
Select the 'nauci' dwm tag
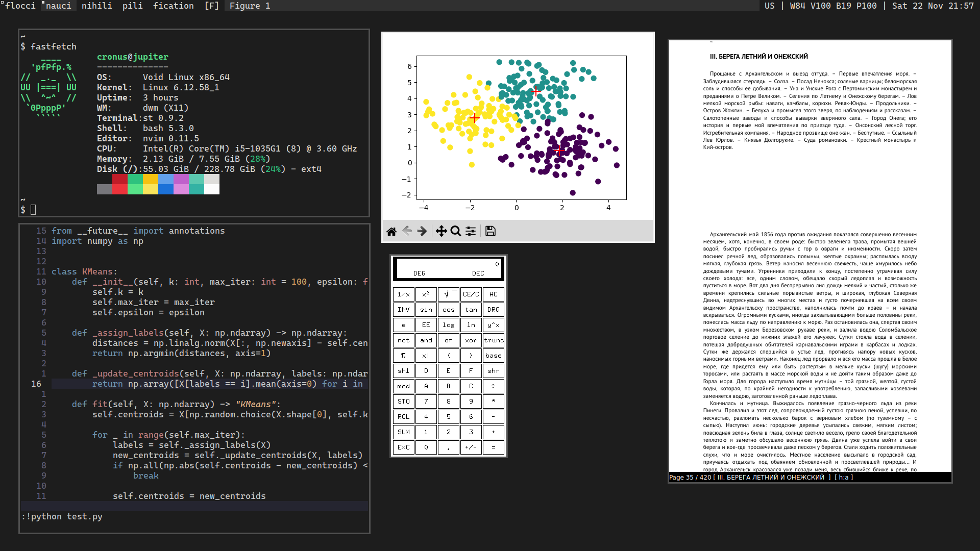click(x=58, y=6)
